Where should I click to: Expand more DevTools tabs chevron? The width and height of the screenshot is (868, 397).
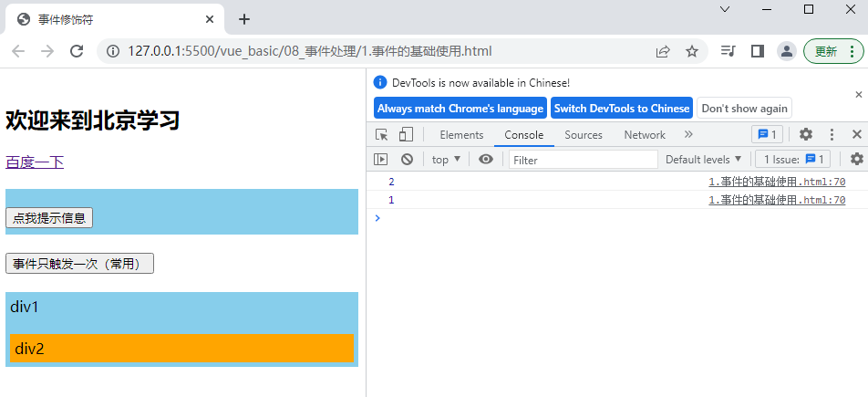pyautogui.click(x=688, y=135)
